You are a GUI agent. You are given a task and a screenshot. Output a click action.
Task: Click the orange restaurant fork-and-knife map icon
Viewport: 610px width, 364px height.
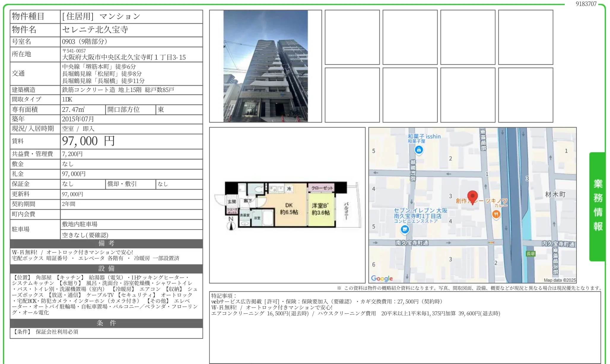click(x=496, y=214)
